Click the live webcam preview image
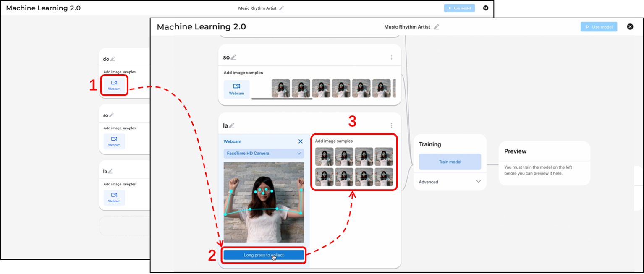Viewport: 644px width, 274px height. coord(264,202)
